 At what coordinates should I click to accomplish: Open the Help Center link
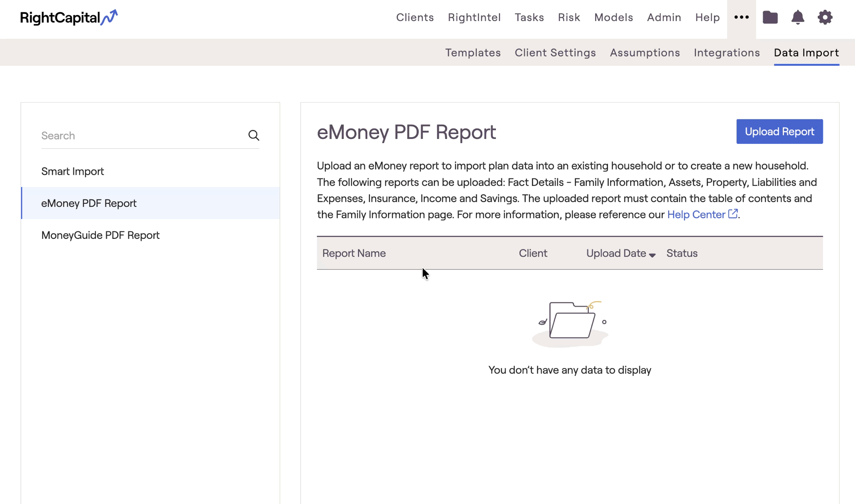(696, 214)
